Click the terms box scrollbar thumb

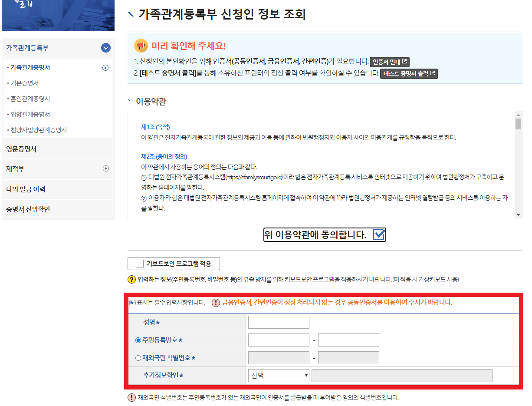point(518,124)
